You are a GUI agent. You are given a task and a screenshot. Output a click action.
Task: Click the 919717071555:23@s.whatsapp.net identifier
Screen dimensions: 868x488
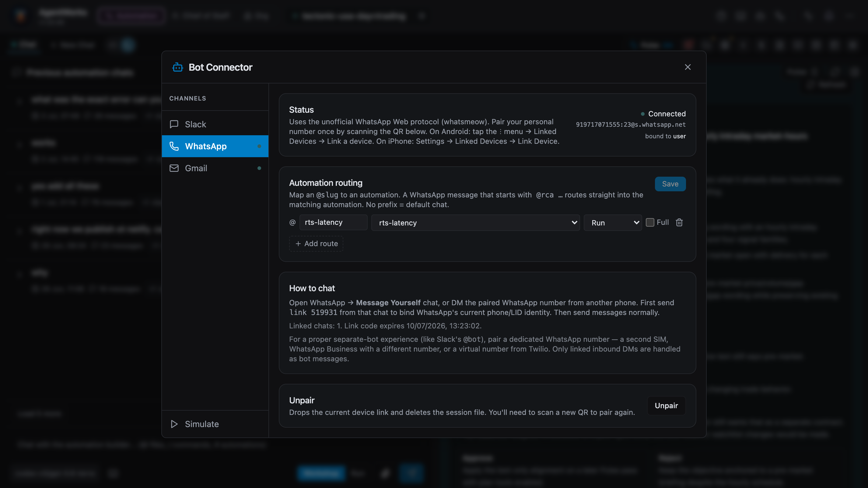[630, 125]
